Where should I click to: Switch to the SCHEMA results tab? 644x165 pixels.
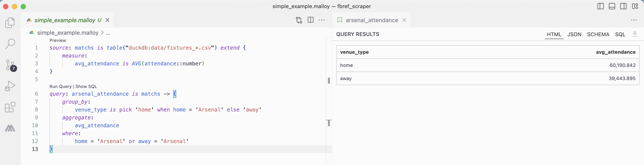pyautogui.click(x=598, y=34)
